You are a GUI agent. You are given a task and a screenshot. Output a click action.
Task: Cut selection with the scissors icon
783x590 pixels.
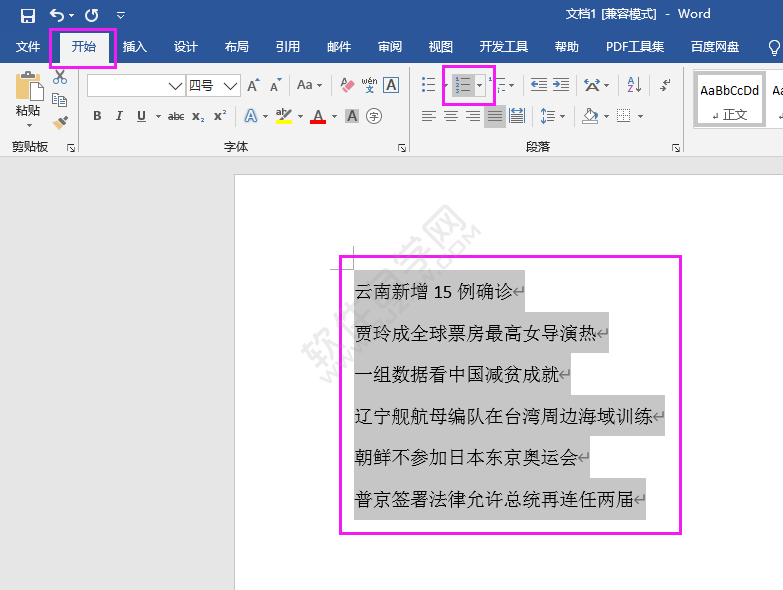pos(60,77)
